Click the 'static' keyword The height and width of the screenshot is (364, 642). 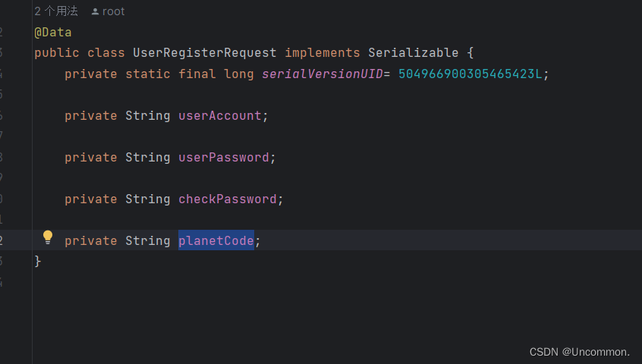tap(148, 74)
